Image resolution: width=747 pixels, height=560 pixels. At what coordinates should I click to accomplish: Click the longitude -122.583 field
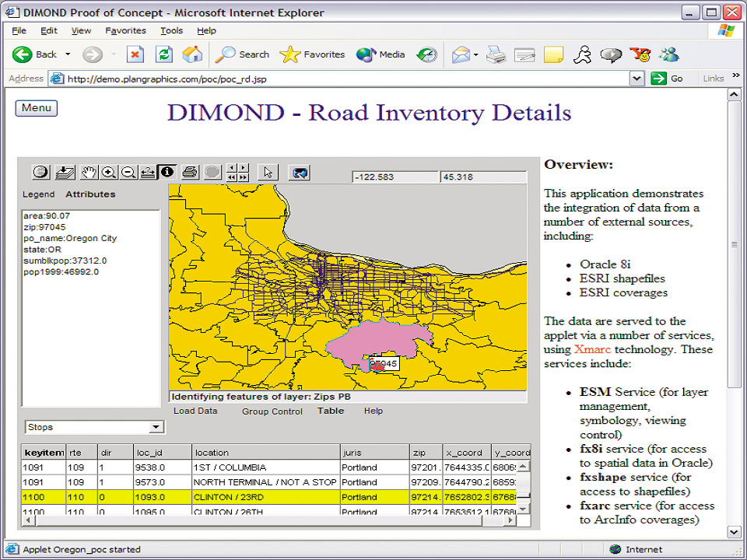pos(395,177)
